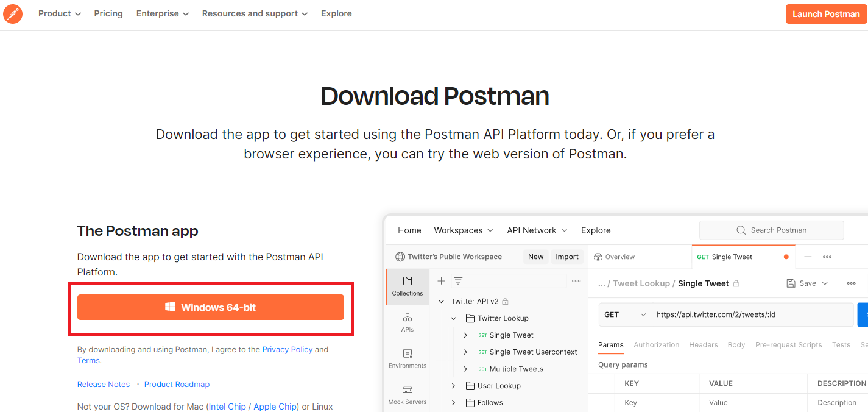Screen dimensions: 868x412
Task: Open the Resources and support dropdown
Action: 255,13
